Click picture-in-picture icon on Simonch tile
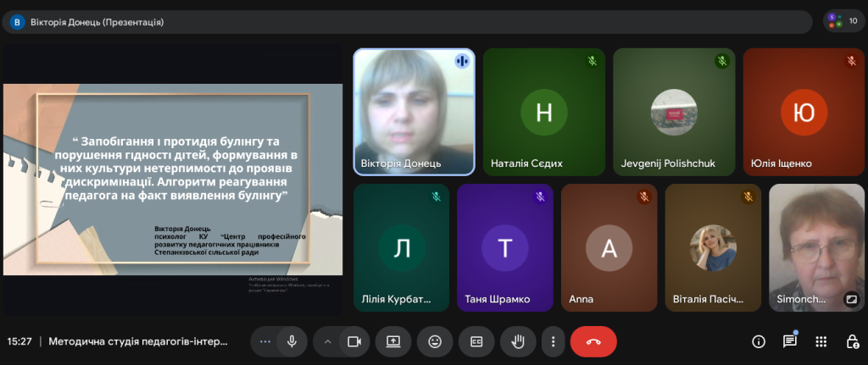Screen dimensions: 868x365 point(850,298)
